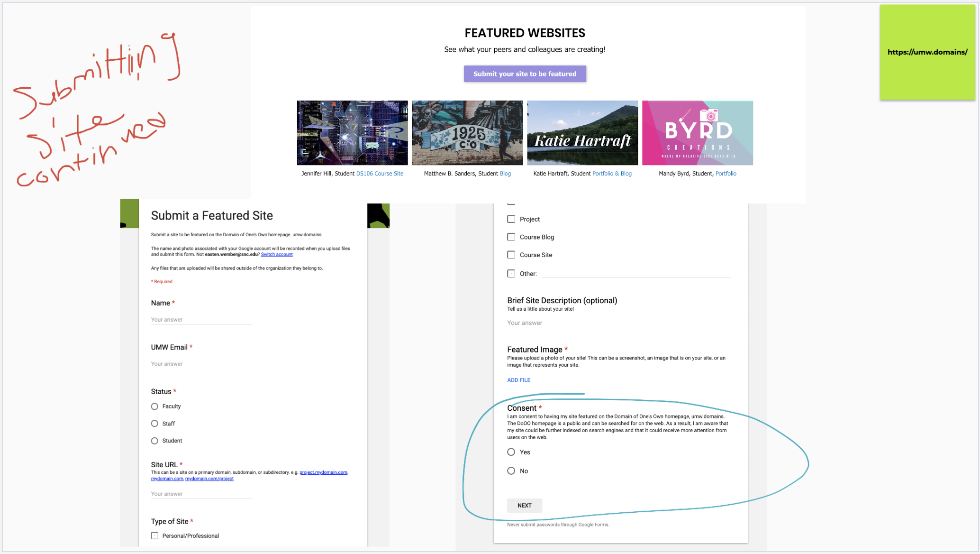Screen dimensions: 980x554
Task: Open the Katie Hartraft thumbnail image
Action: 582,133
